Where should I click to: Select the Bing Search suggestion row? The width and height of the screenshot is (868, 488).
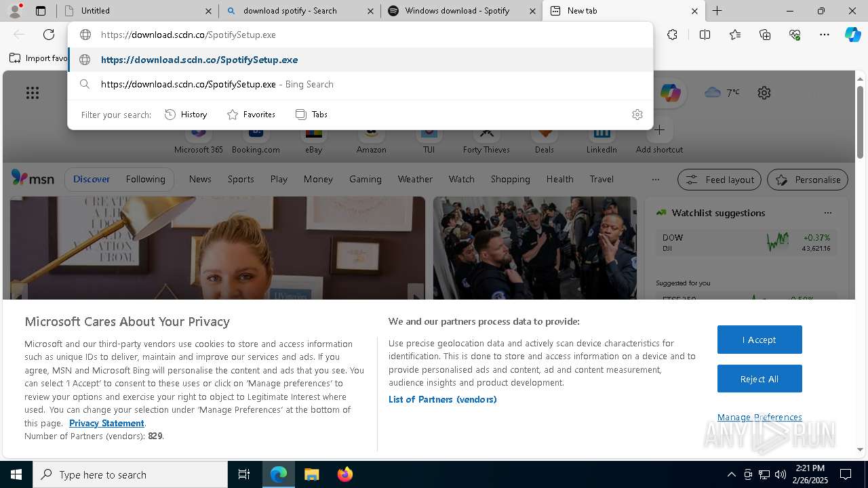(360, 84)
